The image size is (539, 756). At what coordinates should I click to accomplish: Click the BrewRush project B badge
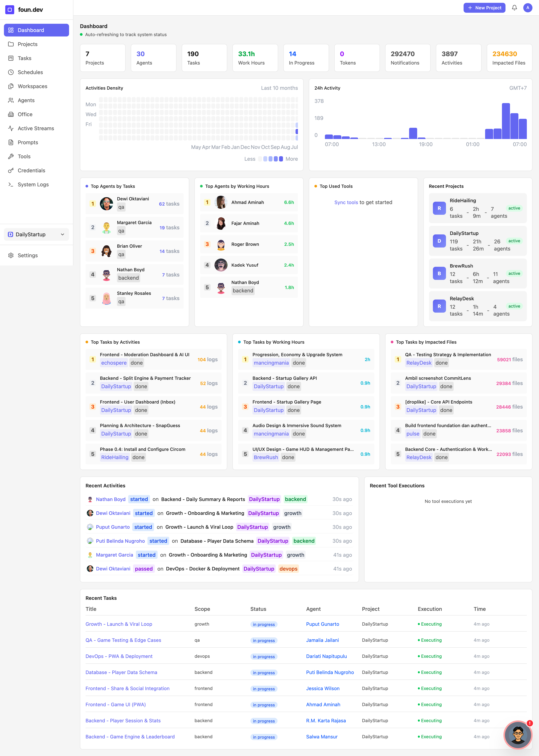click(439, 274)
